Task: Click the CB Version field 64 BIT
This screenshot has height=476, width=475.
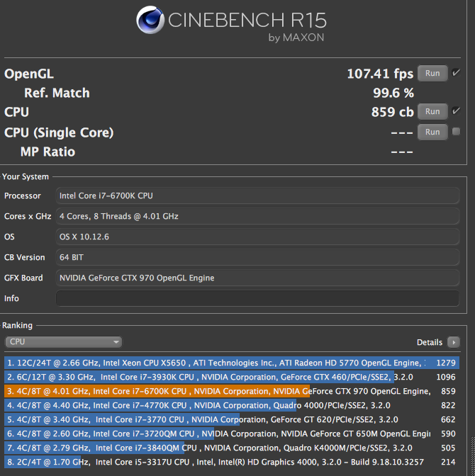Action: pyautogui.click(x=257, y=257)
